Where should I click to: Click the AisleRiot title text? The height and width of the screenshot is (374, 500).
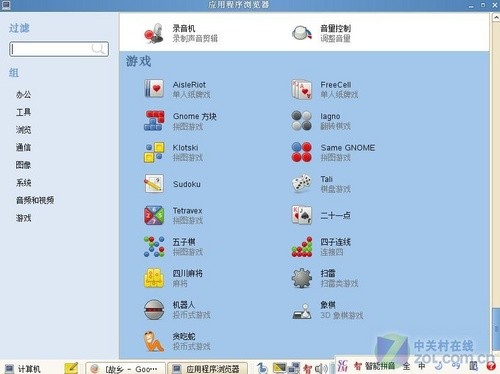pos(189,85)
